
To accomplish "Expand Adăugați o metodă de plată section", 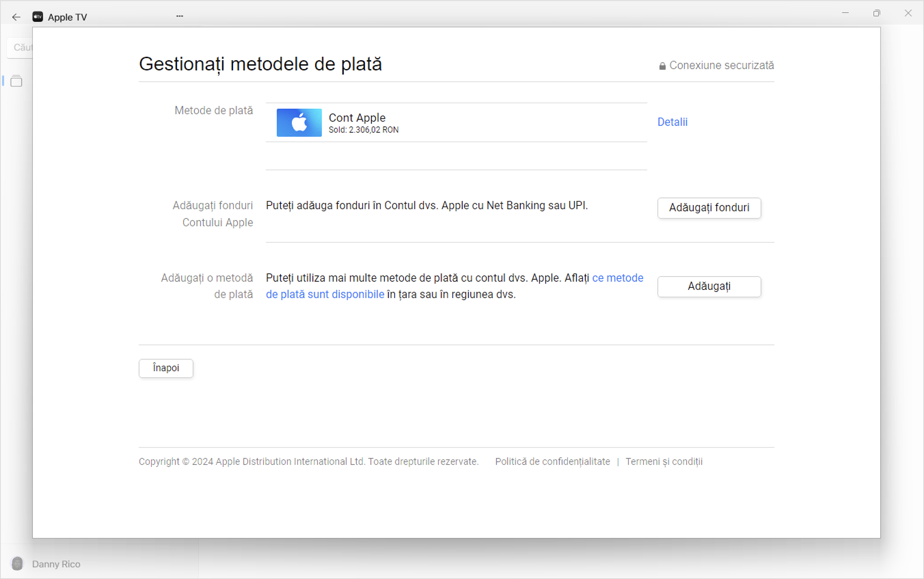I will click(709, 286).
